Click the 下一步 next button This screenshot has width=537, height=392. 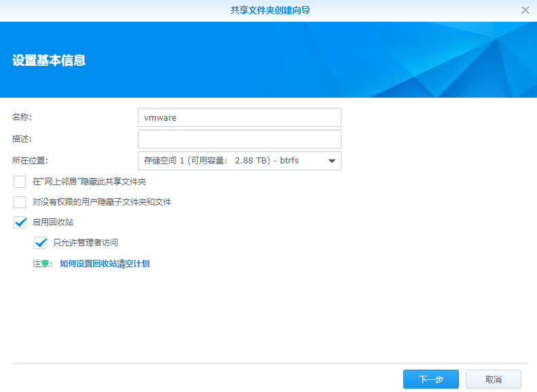point(431,379)
